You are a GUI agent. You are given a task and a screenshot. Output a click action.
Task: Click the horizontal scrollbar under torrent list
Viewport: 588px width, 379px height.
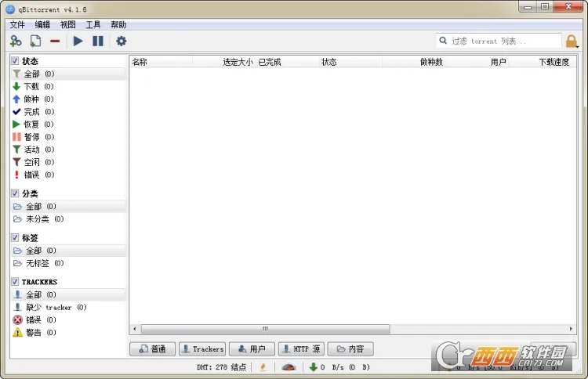pyautogui.click(x=265, y=329)
